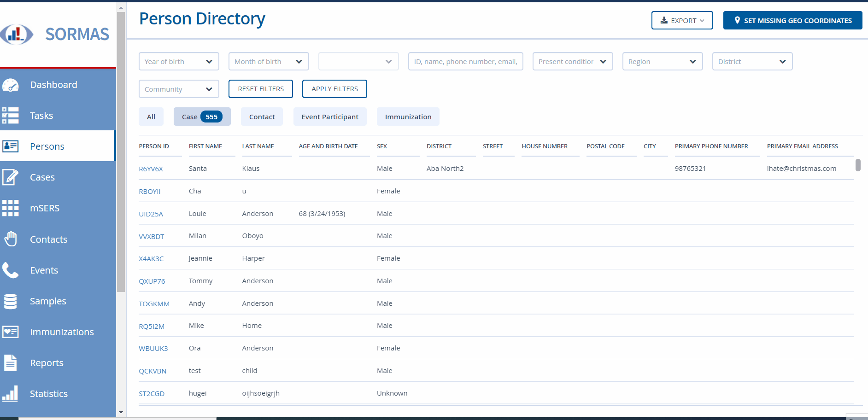Click the Samples database icon
Image resolution: width=868 pixels, height=420 pixels.
[x=10, y=301]
